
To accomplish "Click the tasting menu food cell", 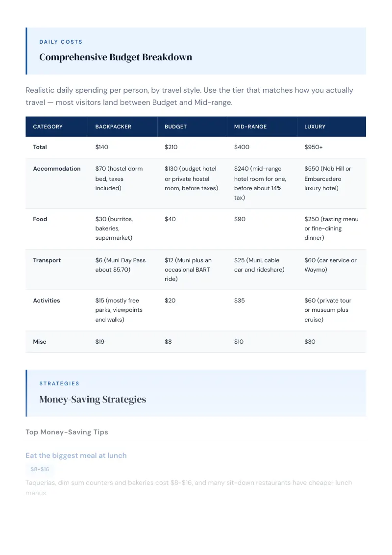I will click(332, 228).
